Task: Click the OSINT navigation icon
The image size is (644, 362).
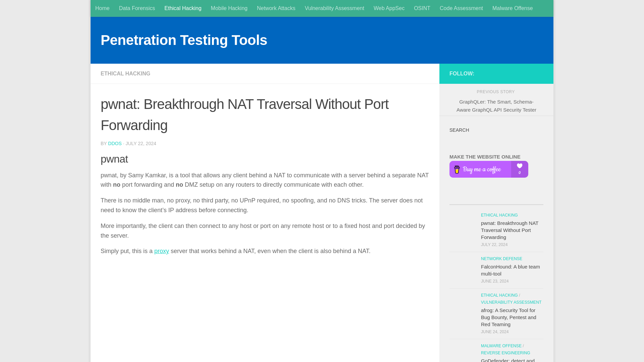Action: 422,8
